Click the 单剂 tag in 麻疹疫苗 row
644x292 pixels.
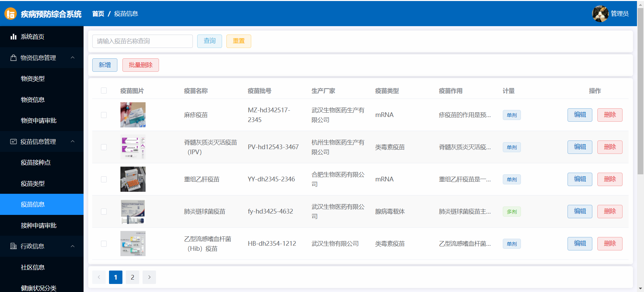click(512, 115)
